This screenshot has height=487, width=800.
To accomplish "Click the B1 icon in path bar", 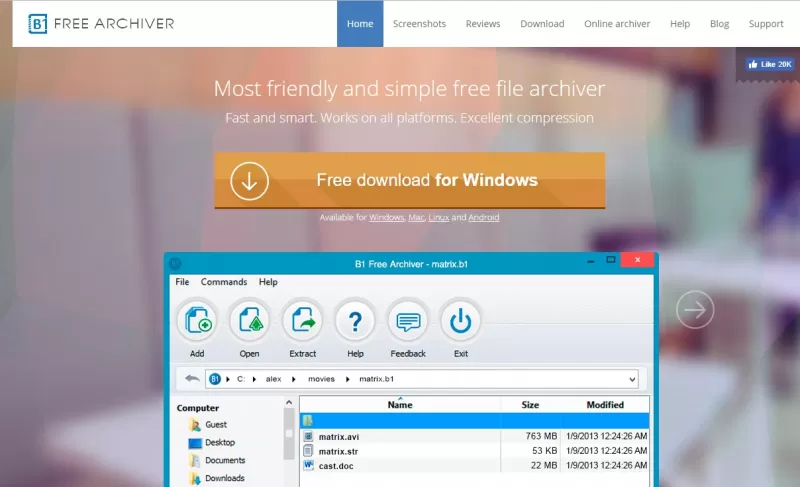I will (215, 379).
